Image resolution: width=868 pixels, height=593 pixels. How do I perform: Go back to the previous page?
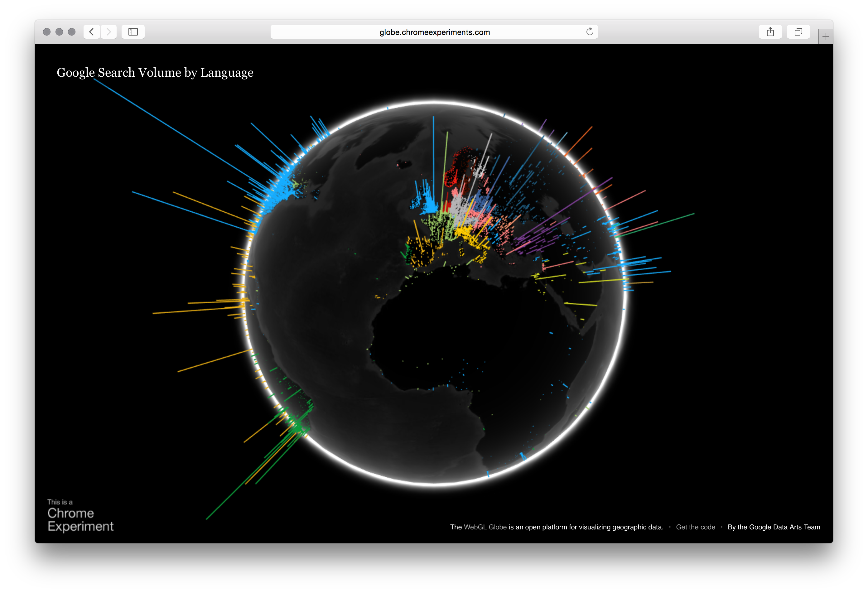click(91, 32)
